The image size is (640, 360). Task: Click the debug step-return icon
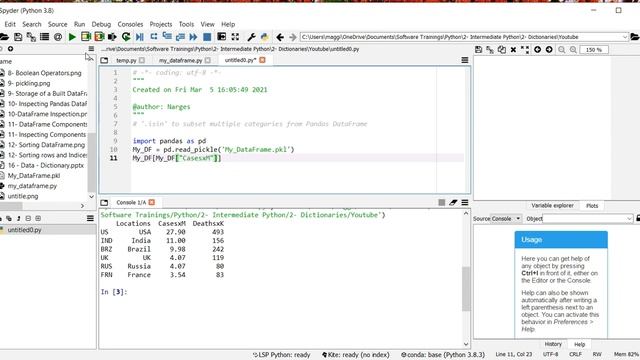180,37
